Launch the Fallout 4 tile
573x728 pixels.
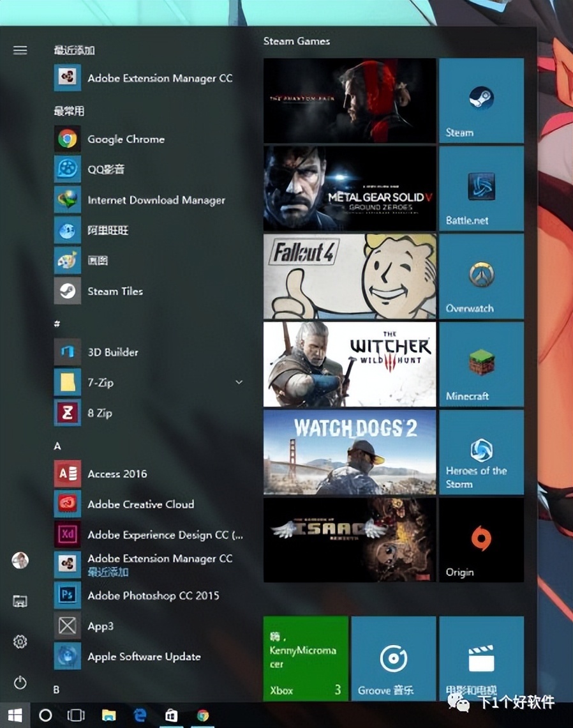[x=350, y=277]
